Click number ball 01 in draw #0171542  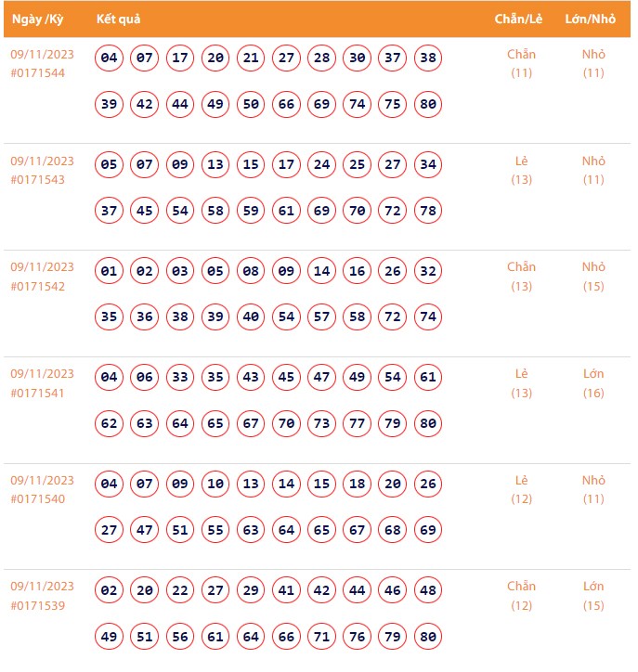[x=110, y=271]
